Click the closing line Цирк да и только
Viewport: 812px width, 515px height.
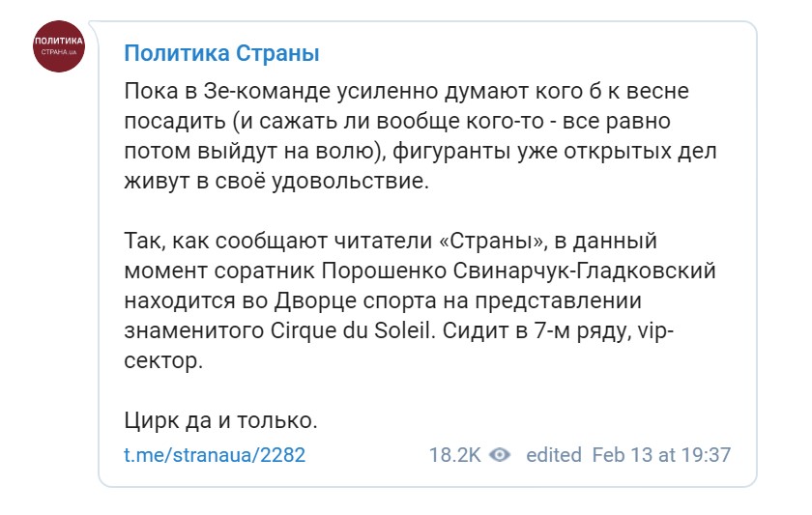point(220,421)
